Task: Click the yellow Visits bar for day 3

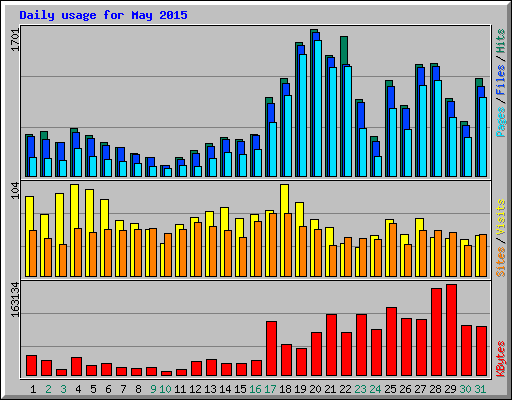Action: tap(60, 218)
